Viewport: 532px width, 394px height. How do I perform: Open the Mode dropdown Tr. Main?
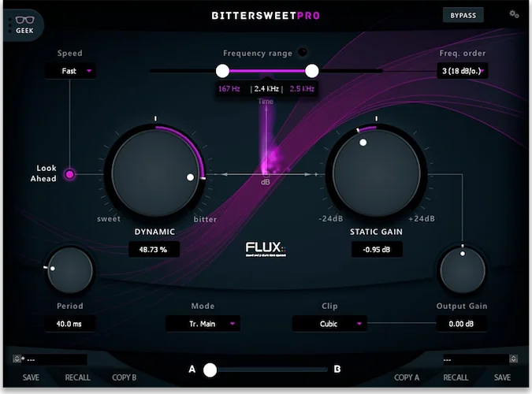pos(203,324)
